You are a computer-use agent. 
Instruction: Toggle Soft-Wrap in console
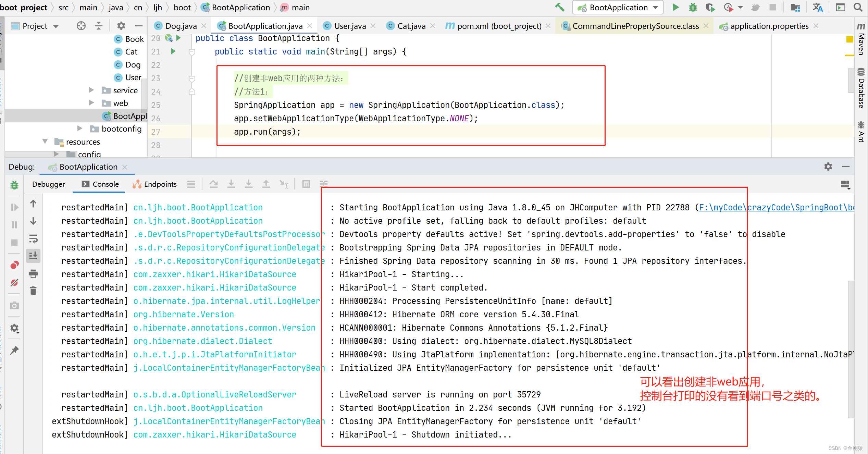tap(33, 238)
